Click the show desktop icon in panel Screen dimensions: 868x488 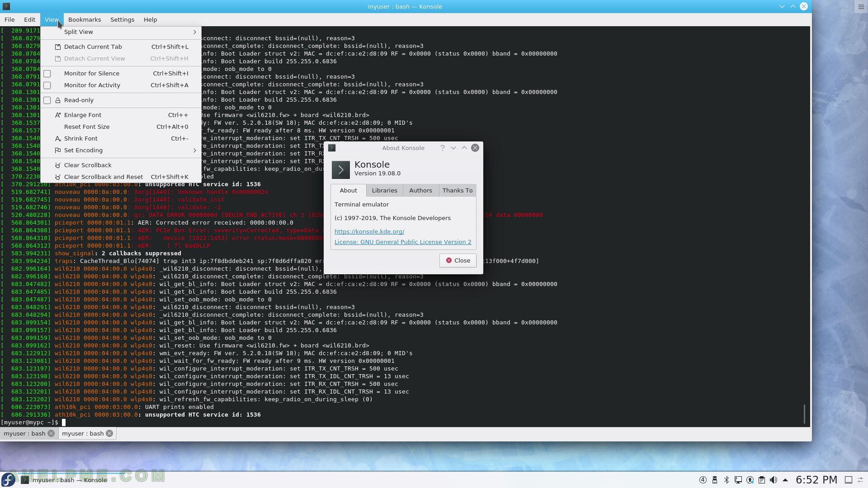point(849,480)
